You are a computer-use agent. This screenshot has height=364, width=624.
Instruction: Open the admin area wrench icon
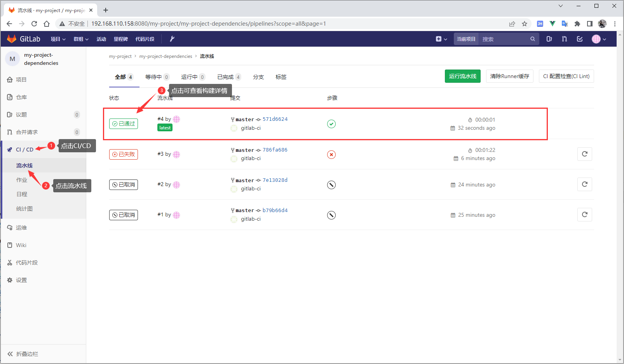tap(172, 39)
